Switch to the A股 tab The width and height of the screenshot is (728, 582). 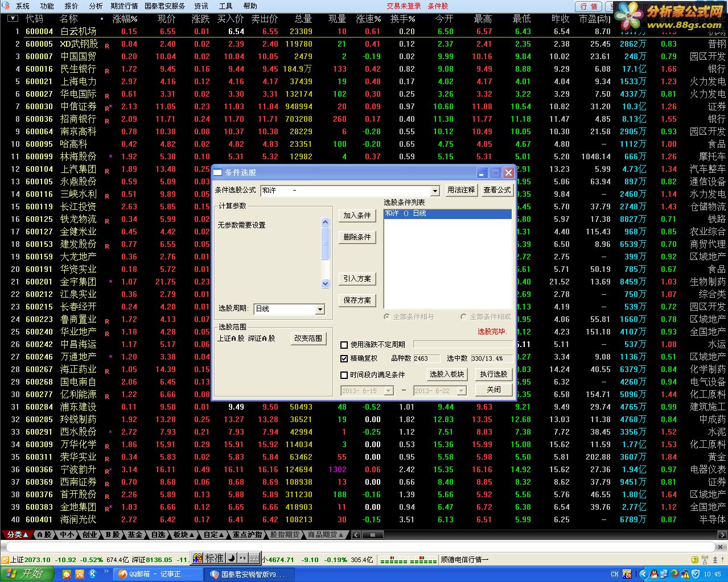(x=44, y=535)
